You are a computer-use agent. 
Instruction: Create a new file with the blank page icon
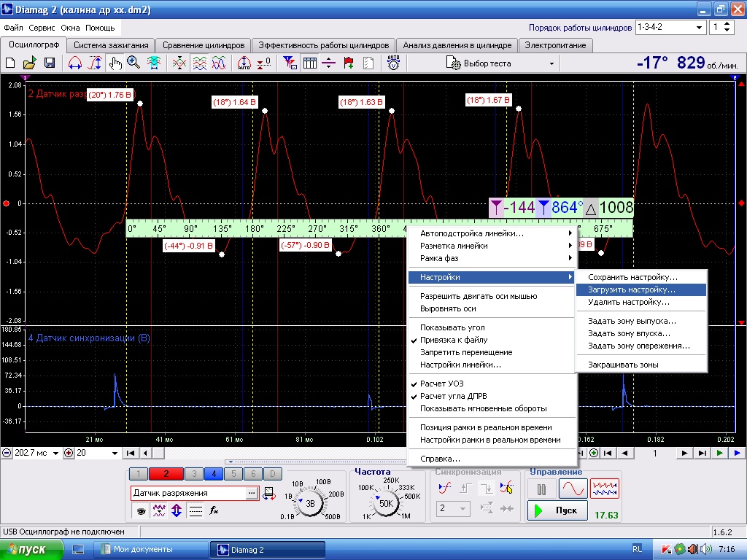click(x=10, y=63)
